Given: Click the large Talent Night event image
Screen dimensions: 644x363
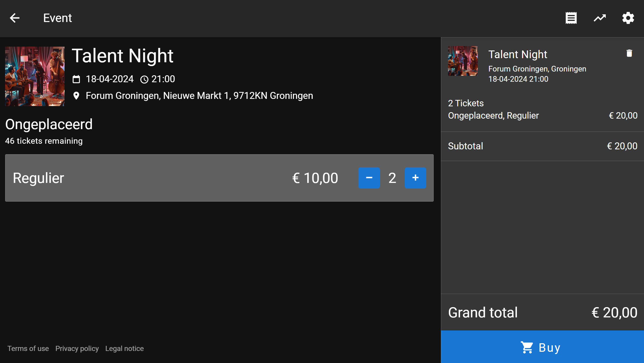Looking at the screenshot, I should click(35, 76).
